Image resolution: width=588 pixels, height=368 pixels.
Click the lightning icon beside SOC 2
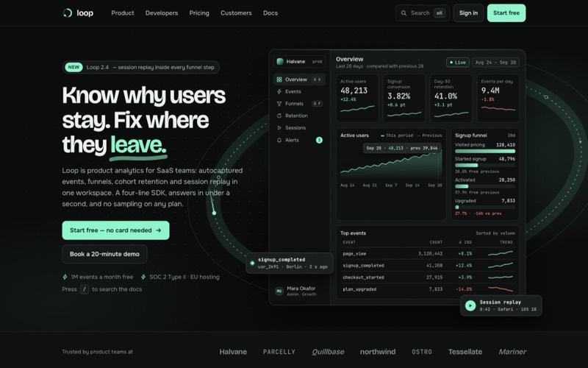[x=143, y=277]
